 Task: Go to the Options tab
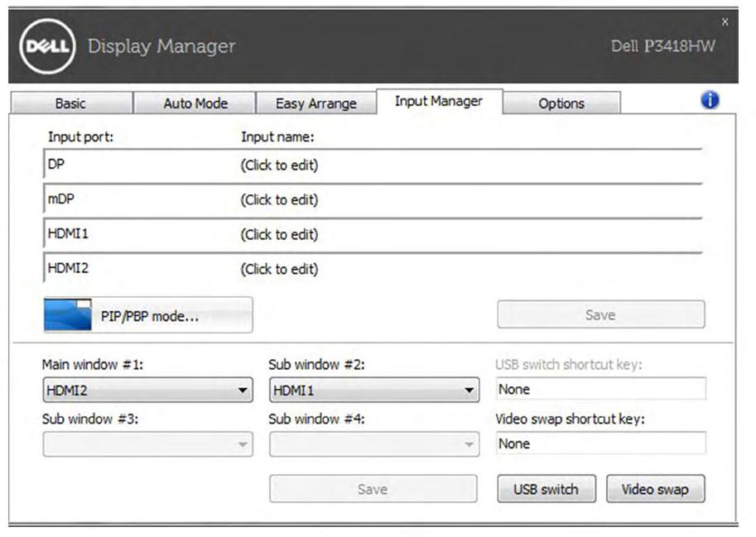[561, 103]
